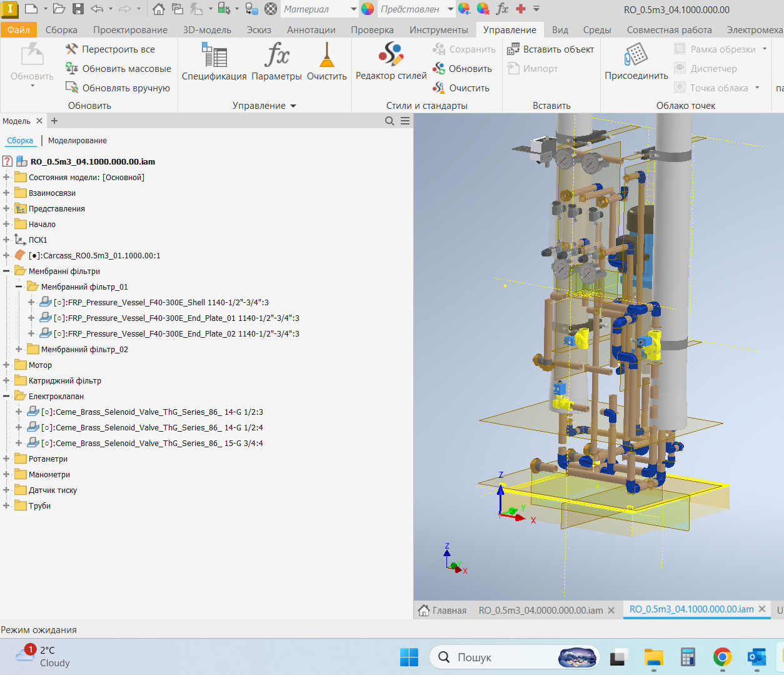Expand Carcass_RO0.5m3_01.1000.00:1 component

6,255
